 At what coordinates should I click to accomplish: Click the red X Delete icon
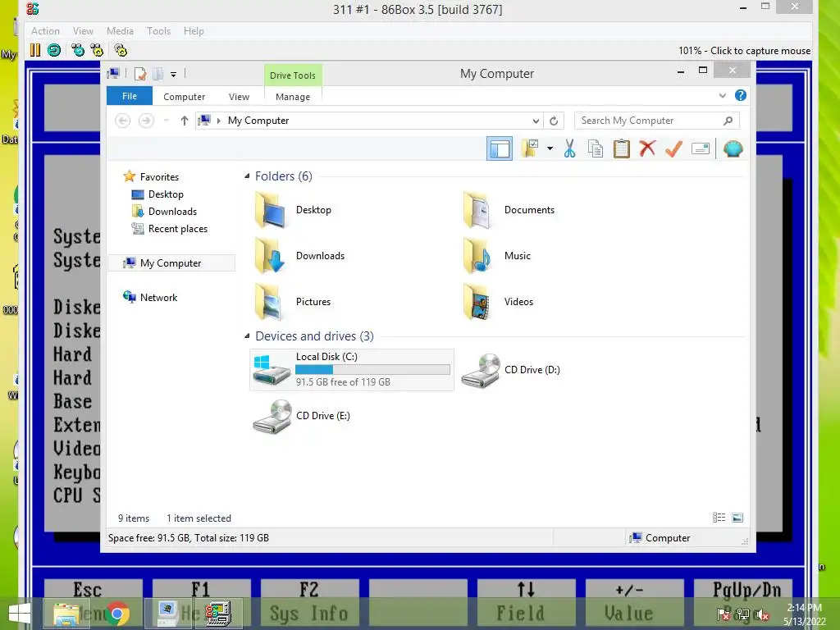[648, 148]
